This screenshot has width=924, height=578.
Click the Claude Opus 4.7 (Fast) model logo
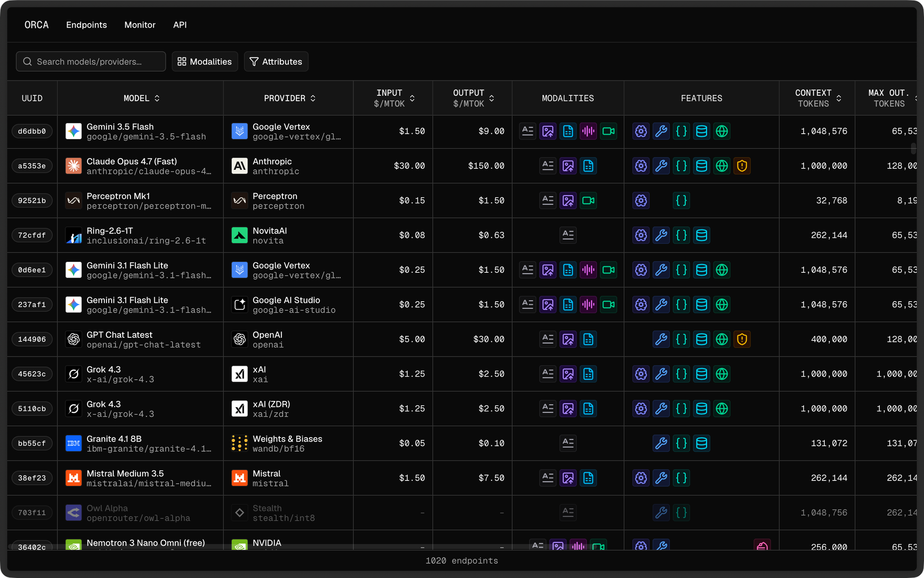pyautogui.click(x=74, y=166)
